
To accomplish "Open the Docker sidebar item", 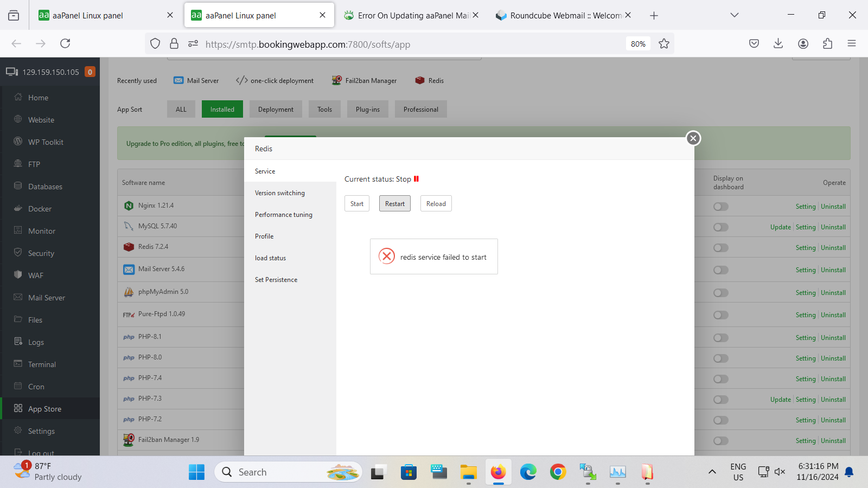I will (x=40, y=209).
